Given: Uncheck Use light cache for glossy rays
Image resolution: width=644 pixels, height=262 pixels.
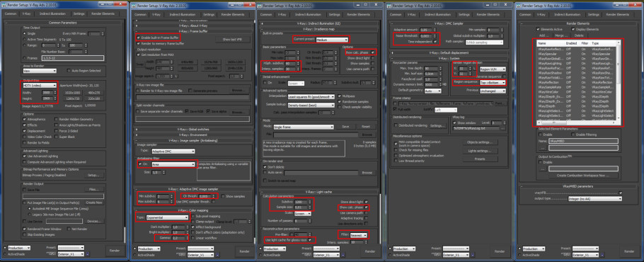Looking at the screenshot, I should coord(310,240).
